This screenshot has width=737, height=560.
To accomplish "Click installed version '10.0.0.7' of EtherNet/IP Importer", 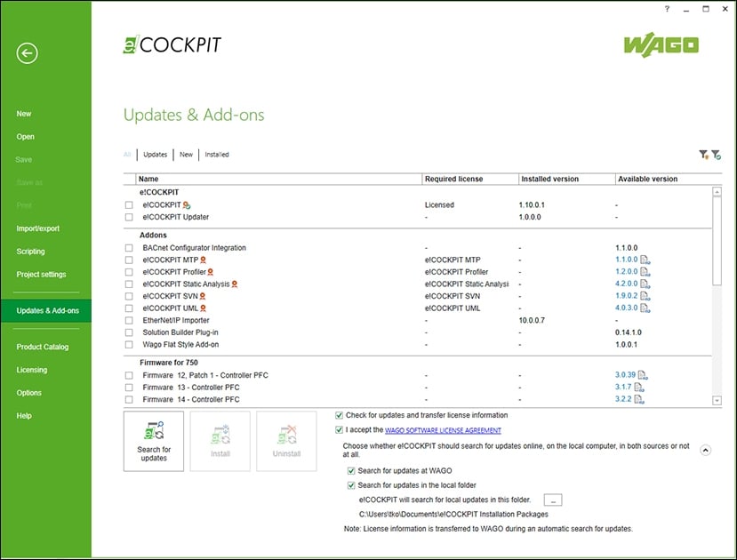I will click(x=532, y=320).
